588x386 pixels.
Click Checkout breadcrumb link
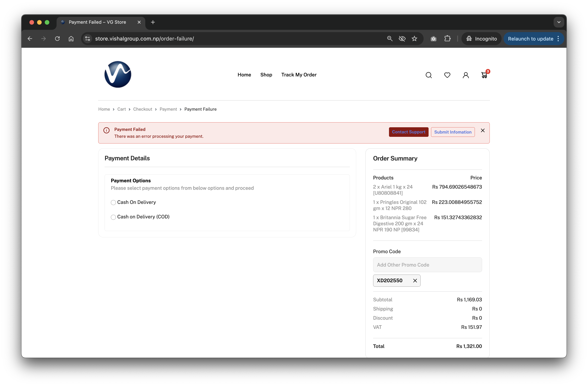pyautogui.click(x=143, y=109)
